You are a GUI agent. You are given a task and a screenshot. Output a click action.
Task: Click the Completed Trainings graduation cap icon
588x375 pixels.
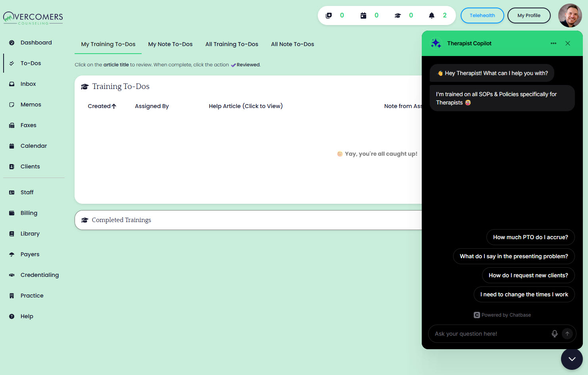[85, 220]
